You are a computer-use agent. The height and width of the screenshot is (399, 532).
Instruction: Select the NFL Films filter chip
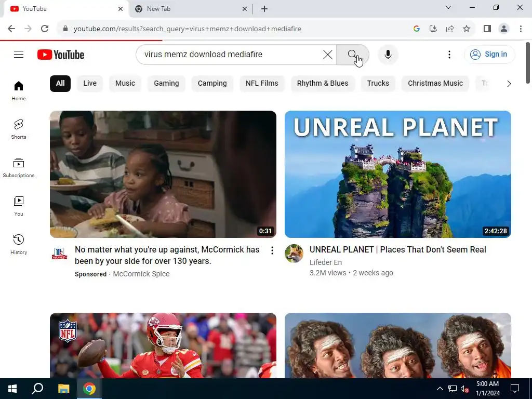(262, 84)
